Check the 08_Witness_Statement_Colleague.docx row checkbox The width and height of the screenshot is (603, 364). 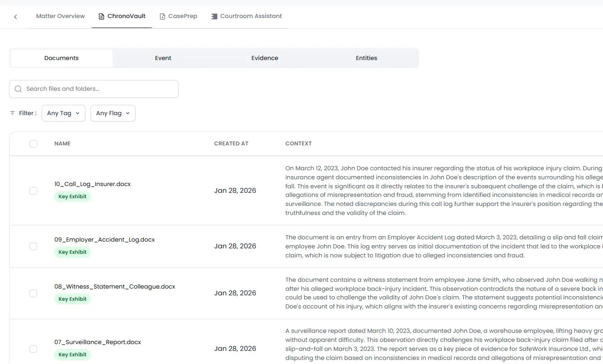[33, 293]
